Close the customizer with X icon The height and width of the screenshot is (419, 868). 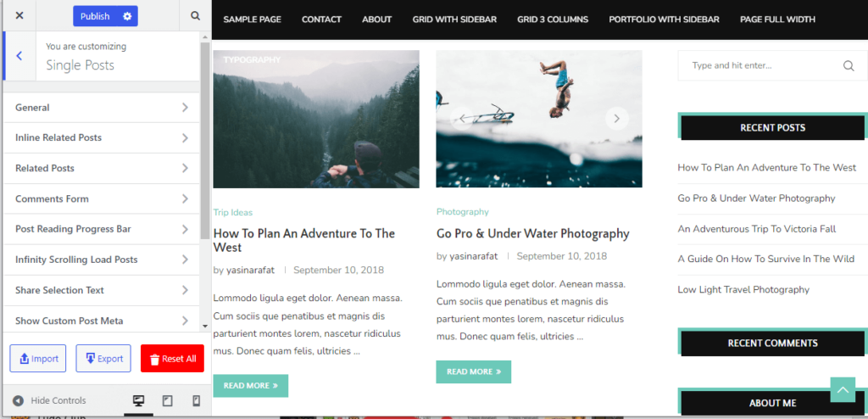pyautogui.click(x=19, y=16)
